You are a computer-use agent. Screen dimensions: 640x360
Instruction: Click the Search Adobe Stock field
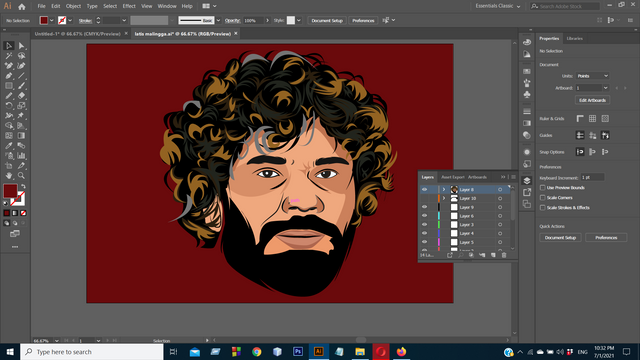click(565, 6)
